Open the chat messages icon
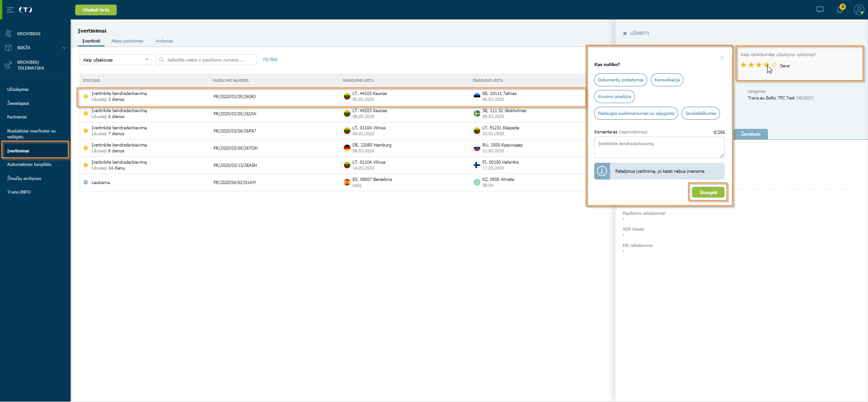Viewport: 868px width, 402px height. [820, 9]
